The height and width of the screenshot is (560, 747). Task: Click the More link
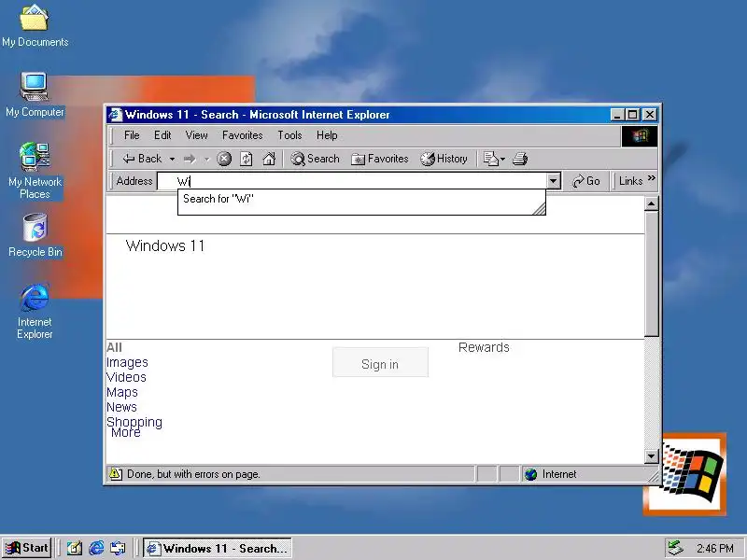click(126, 433)
